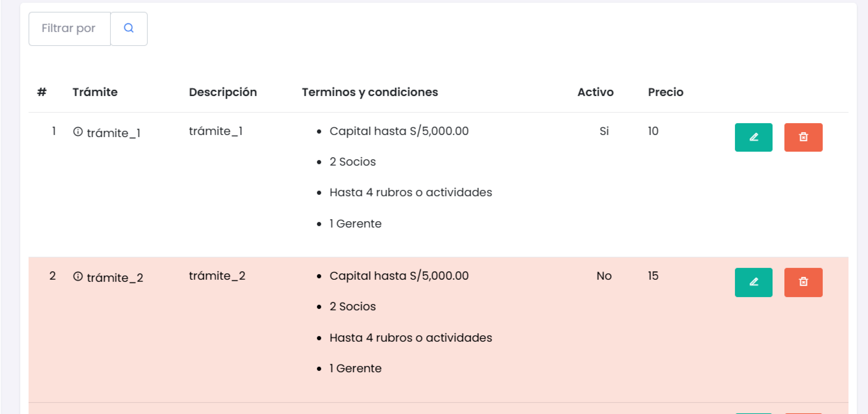Click the 'Activo' column header
This screenshot has width=868, height=414.
coord(595,92)
